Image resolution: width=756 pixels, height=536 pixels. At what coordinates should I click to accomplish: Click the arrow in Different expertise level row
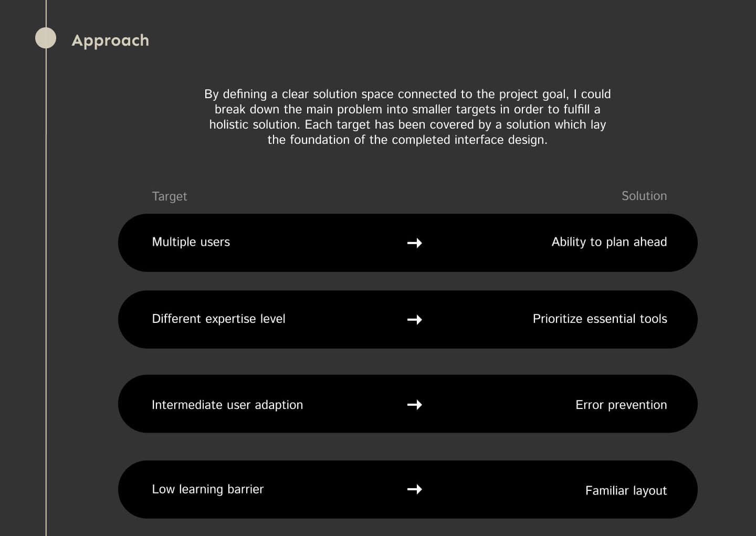pyautogui.click(x=415, y=319)
